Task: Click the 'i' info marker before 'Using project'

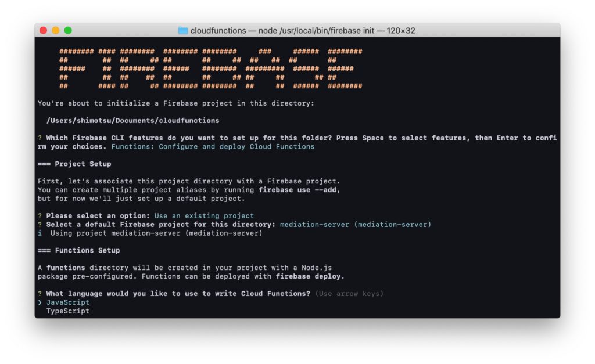Action: click(x=40, y=233)
